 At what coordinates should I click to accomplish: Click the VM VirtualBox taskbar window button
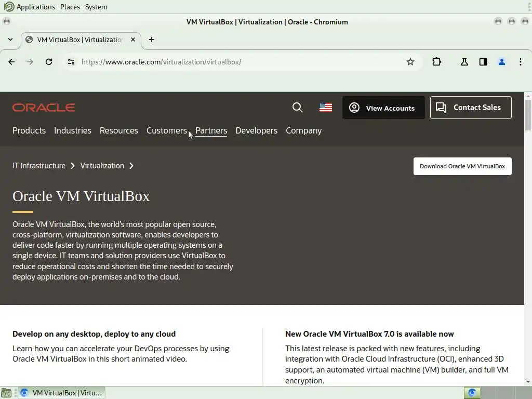tap(62, 393)
